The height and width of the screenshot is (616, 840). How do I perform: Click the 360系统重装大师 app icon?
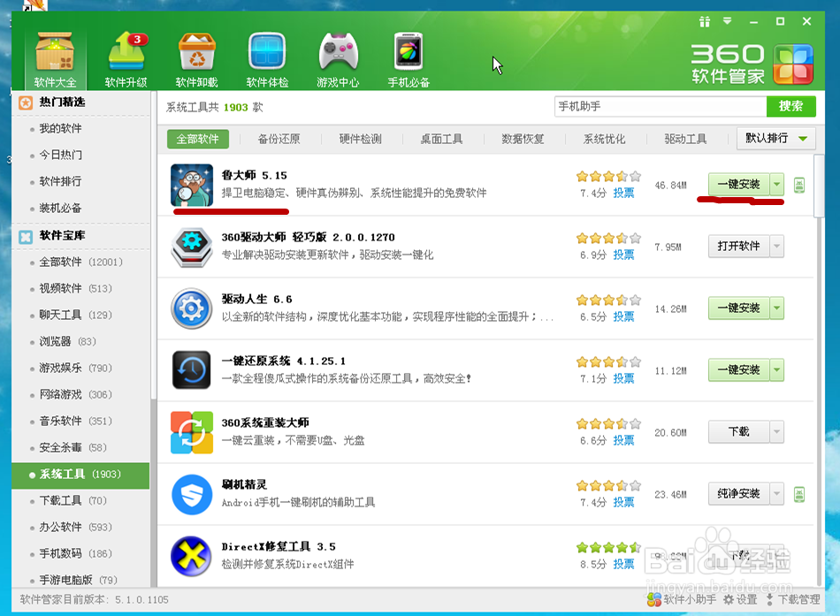coord(192,432)
